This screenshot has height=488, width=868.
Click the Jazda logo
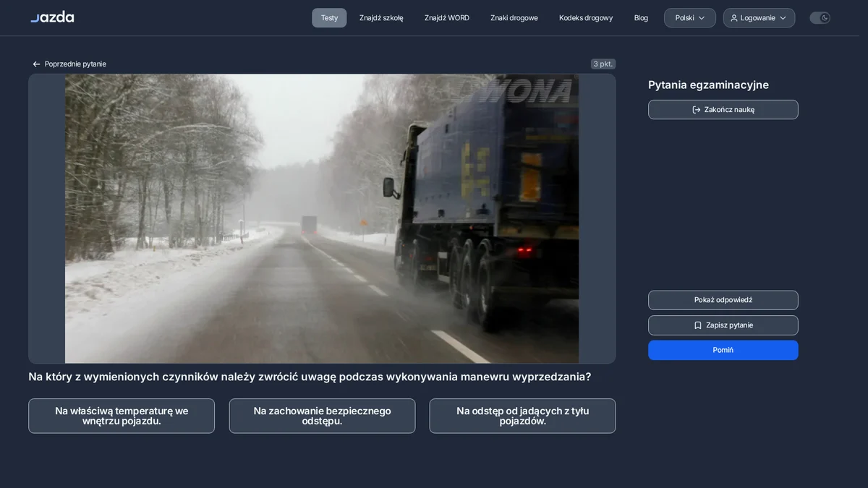click(x=52, y=17)
